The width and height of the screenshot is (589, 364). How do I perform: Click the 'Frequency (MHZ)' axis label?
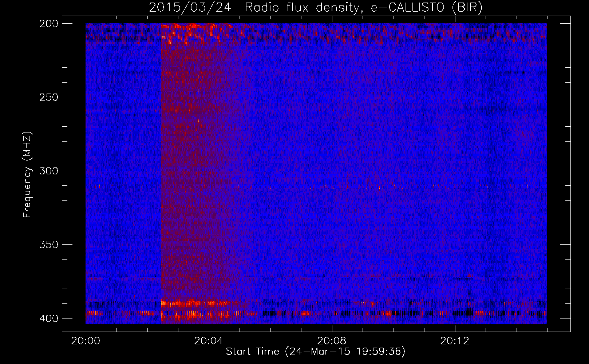click(x=27, y=174)
